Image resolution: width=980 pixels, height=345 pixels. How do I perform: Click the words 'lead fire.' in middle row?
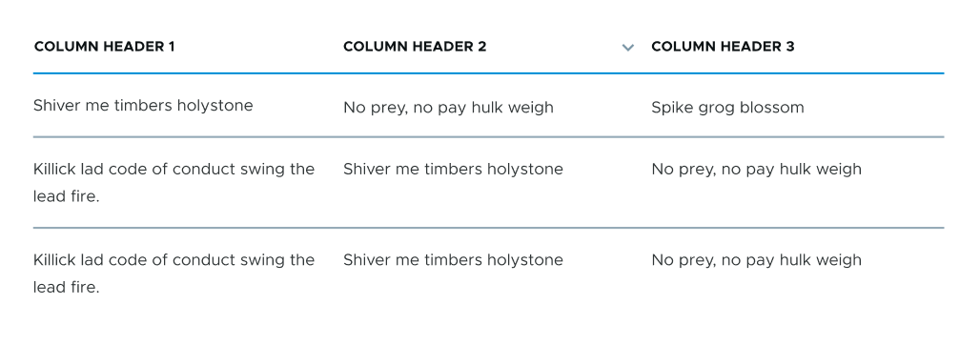[x=66, y=196]
